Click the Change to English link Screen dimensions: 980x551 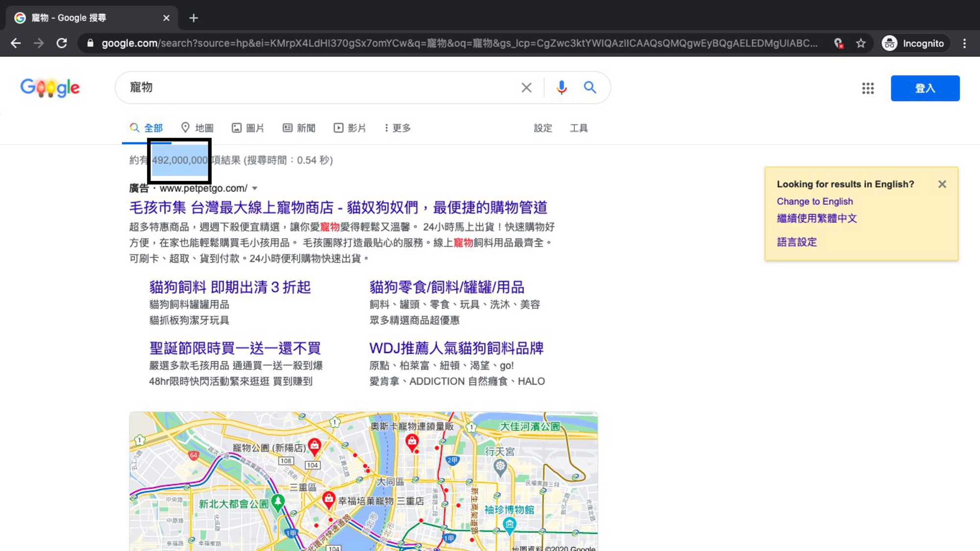pyautogui.click(x=814, y=201)
